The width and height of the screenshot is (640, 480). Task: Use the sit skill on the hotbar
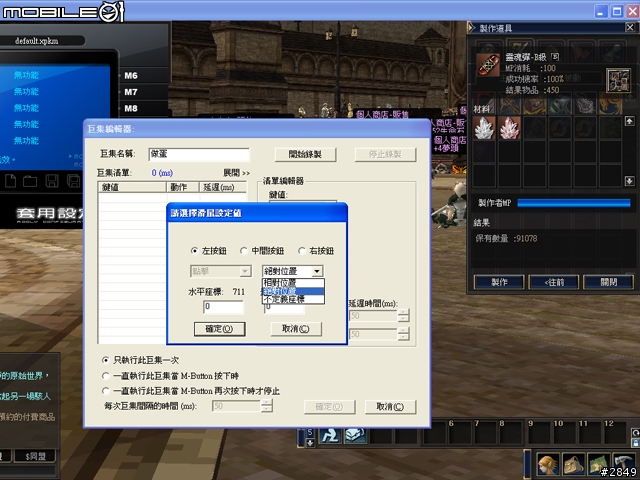[x=330, y=436]
